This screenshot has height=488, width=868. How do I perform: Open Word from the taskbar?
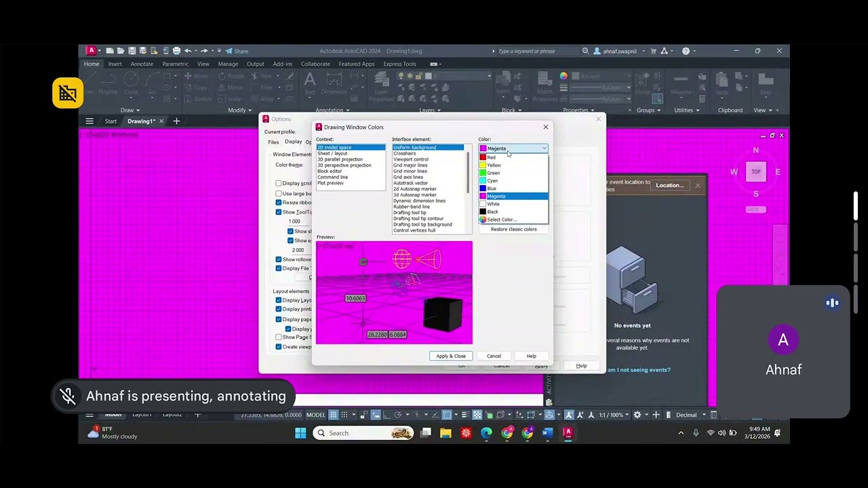tap(548, 433)
